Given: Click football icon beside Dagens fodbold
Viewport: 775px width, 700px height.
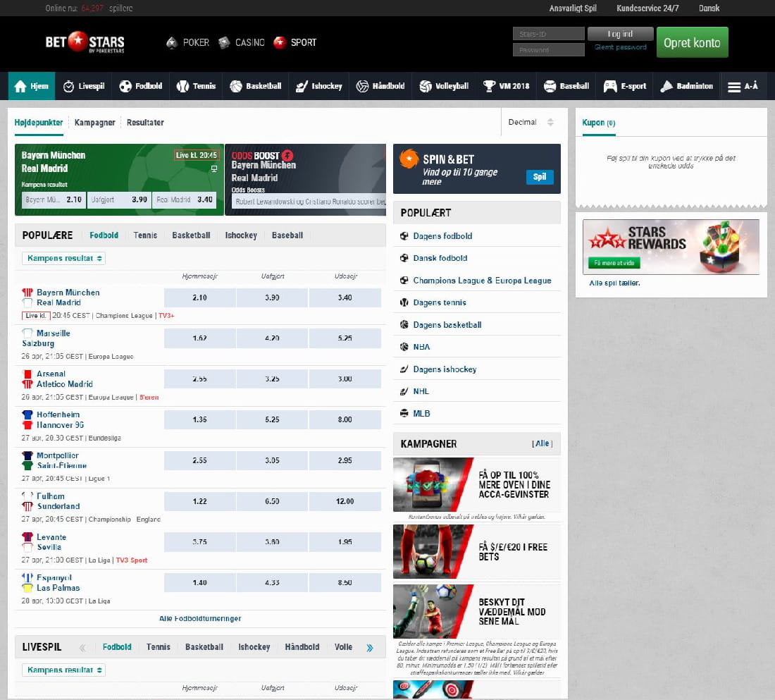Looking at the screenshot, I should (x=404, y=236).
